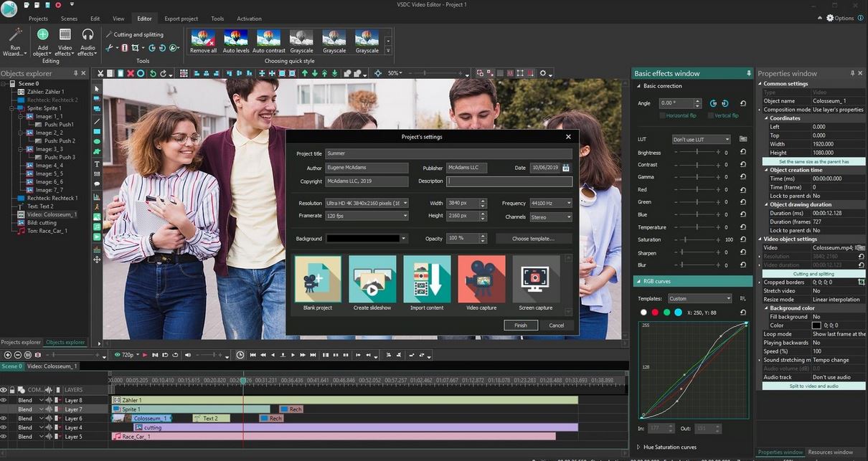Viewport: 868px width, 461px height.
Task: Open the Frequency dropdown
Action: [550, 203]
